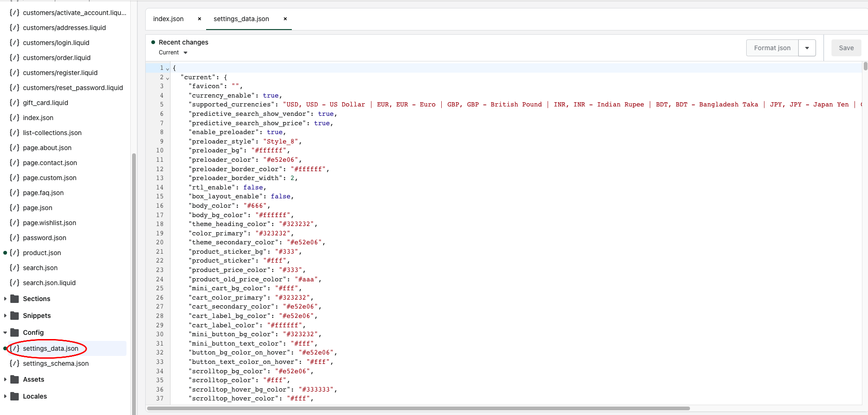
Task: Click the editor horizontal scrollbar
Action: click(418, 408)
